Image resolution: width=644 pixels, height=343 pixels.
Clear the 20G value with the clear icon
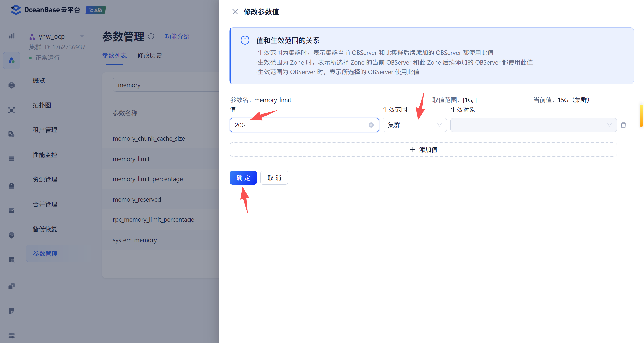(x=371, y=125)
